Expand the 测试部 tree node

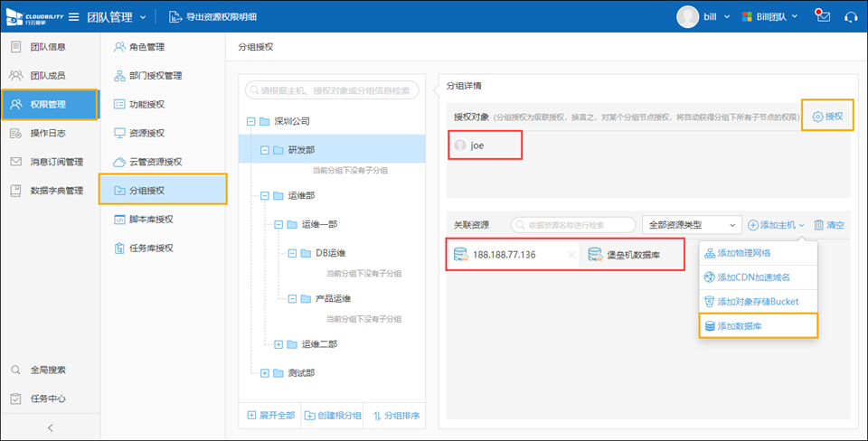click(x=264, y=373)
